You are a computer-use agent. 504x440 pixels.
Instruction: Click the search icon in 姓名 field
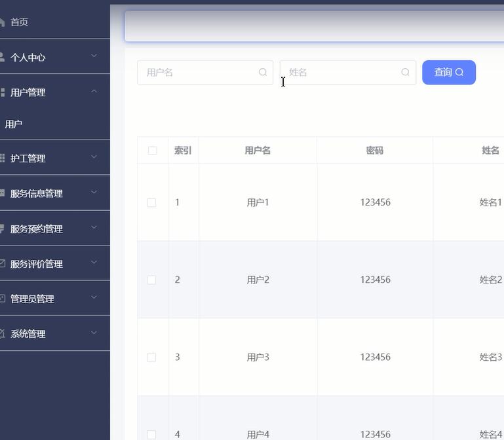pyautogui.click(x=405, y=72)
